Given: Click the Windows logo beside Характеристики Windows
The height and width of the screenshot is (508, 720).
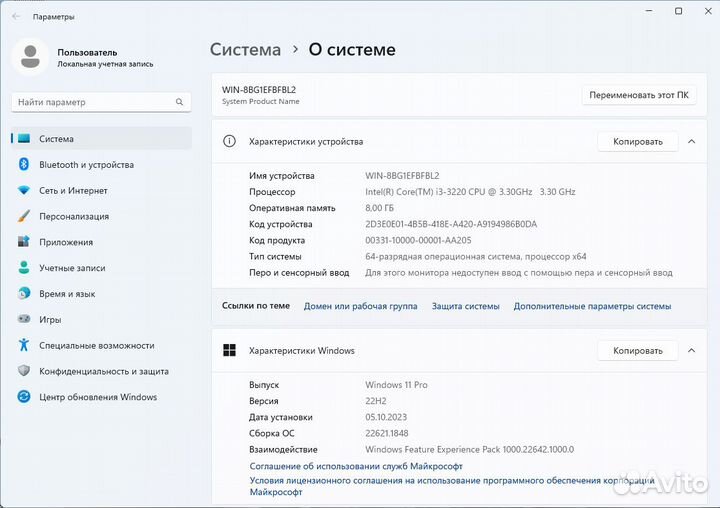Looking at the screenshot, I should 229,350.
